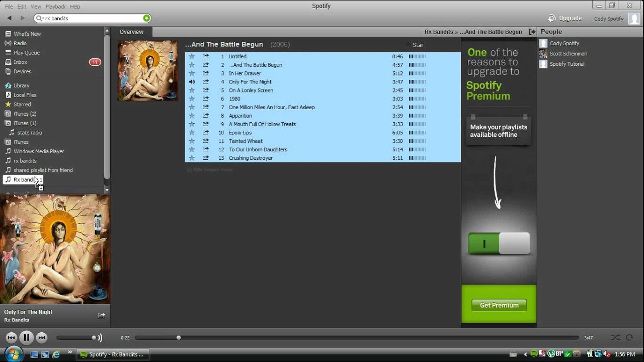
Task: Expand the quick launch overflow chevron
Action: (x=69, y=352)
